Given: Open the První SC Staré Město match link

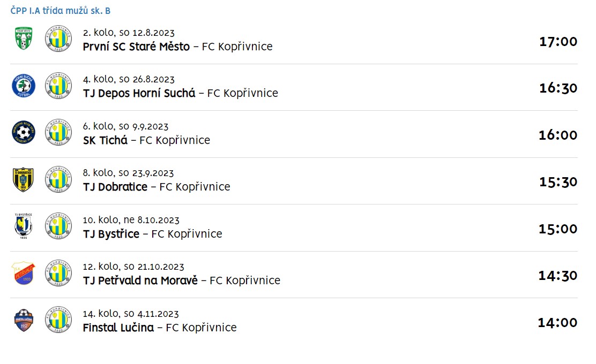Looking at the screenshot, I should pyautogui.click(x=177, y=47).
